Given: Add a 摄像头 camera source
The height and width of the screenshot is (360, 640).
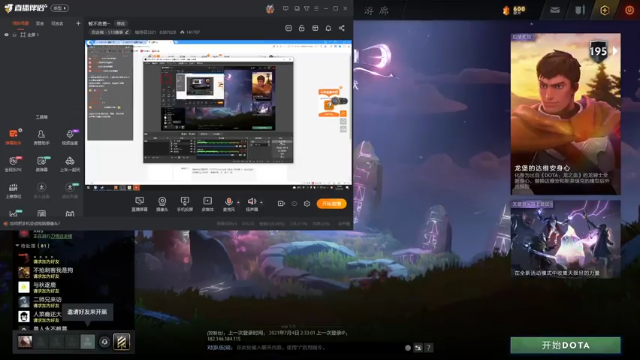Looking at the screenshot, I should 162,204.
